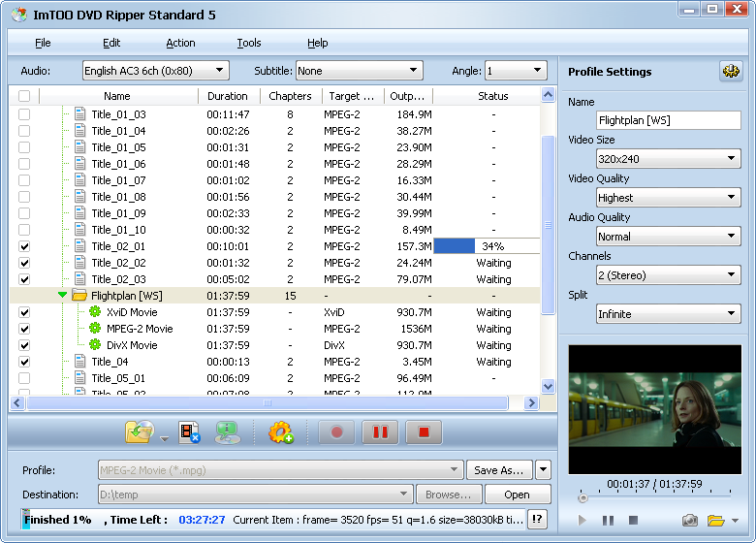Open the DVD load folder icon

140,431
